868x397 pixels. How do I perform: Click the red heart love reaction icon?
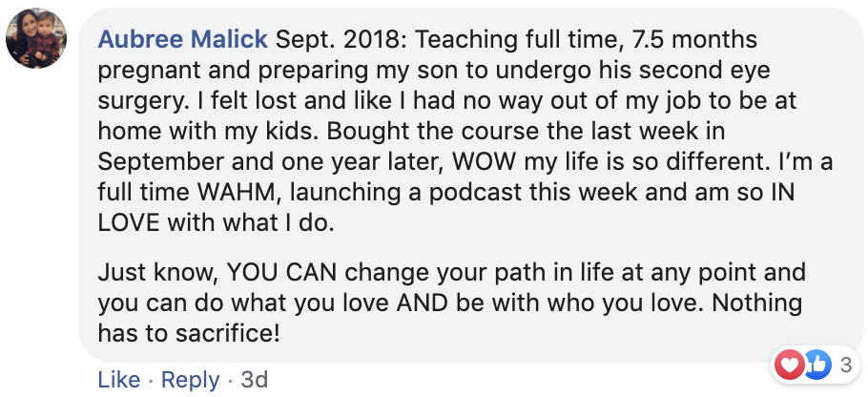point(788,364)
